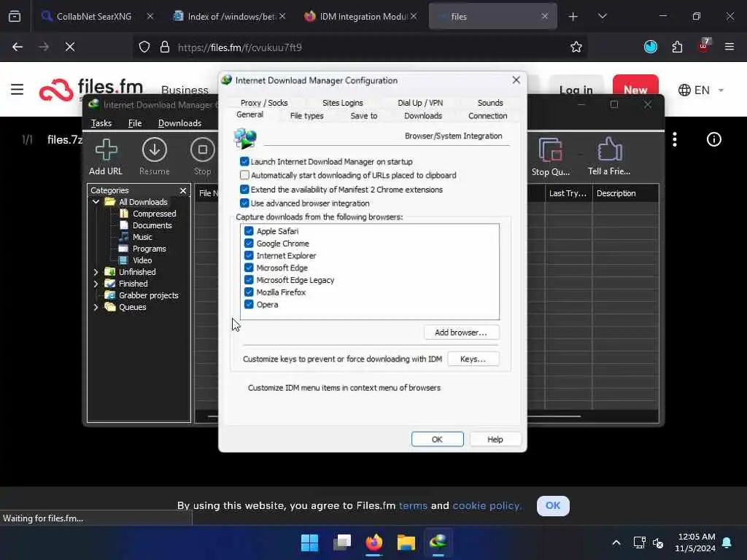747x560 pixels.
Task: Uncheck Mozilla Firefox browser checkbox
Action: pos(249,292)
